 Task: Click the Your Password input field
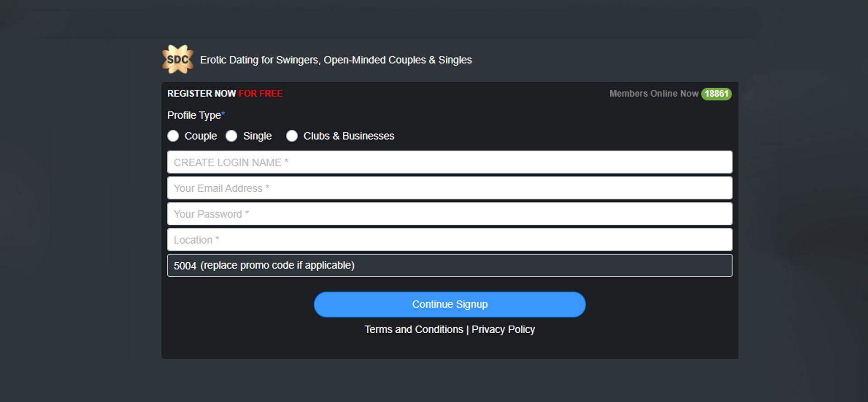(450, 214)
